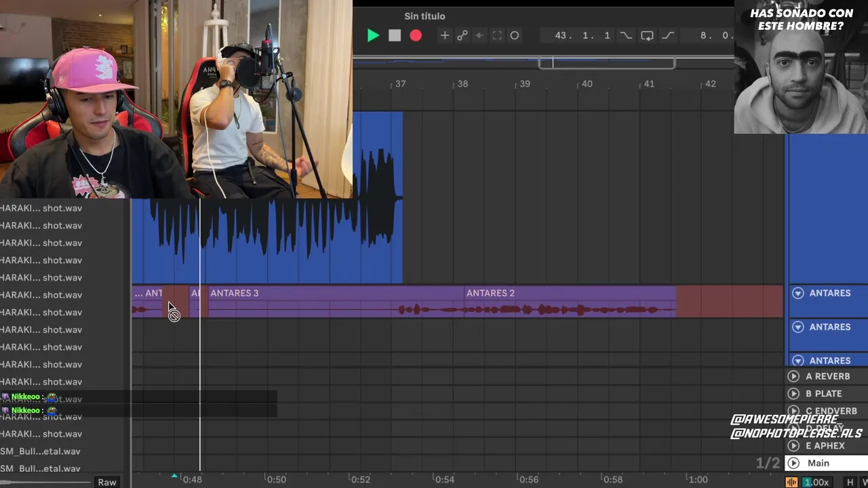
Task: Unfold the E APHEX return track
Action: 793,446
